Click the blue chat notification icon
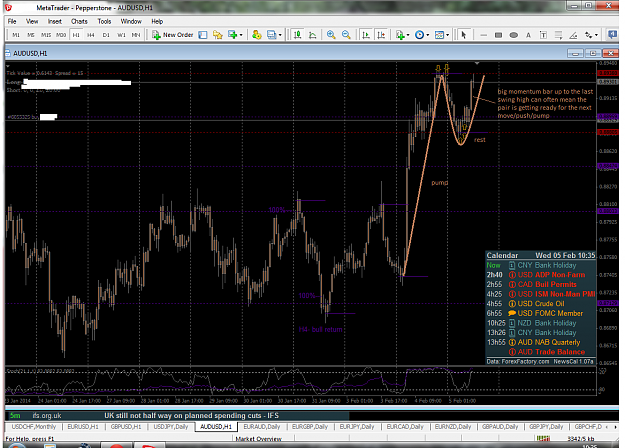 [612, 35]
